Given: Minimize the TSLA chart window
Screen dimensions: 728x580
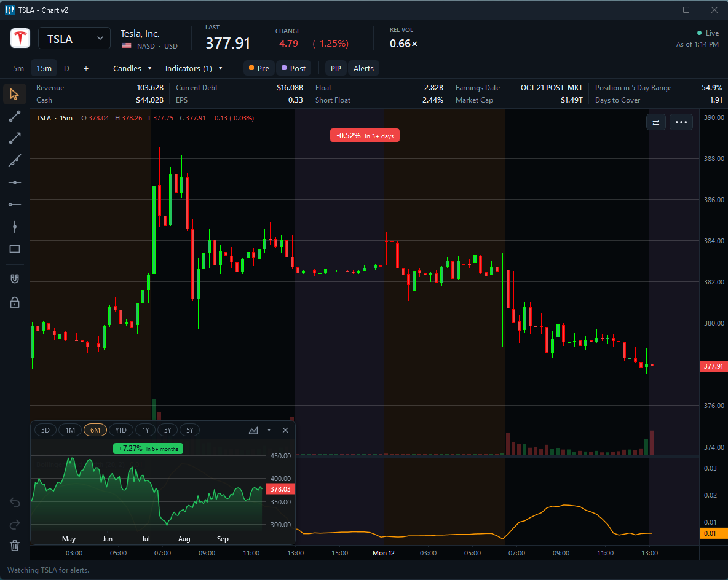Looking at the screenshot, I should point(659,10).
